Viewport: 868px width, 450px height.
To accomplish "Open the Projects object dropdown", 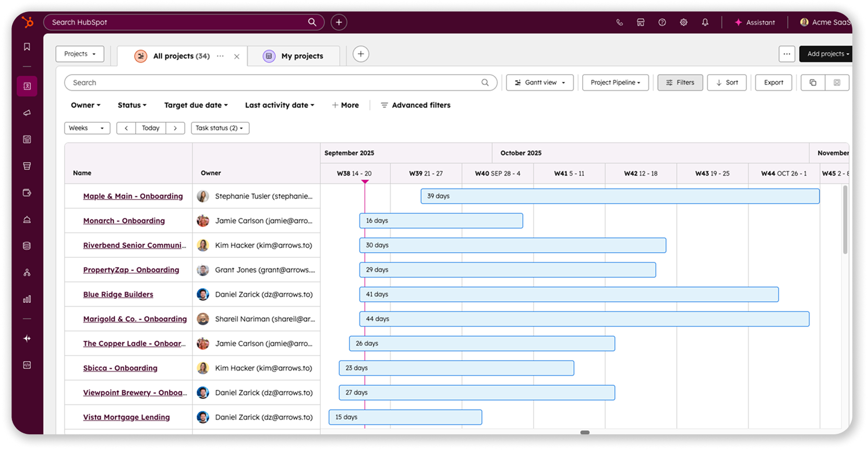I will 80,54.
